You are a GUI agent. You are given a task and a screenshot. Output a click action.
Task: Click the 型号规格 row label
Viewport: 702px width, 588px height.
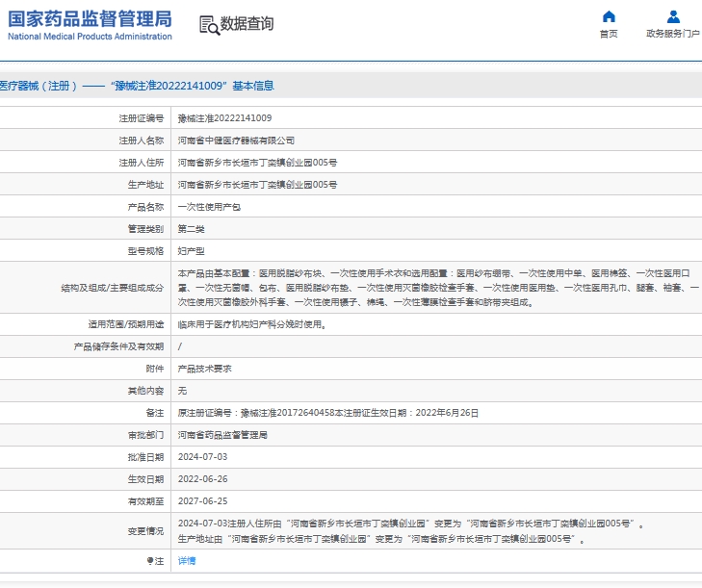pos(146,251)
